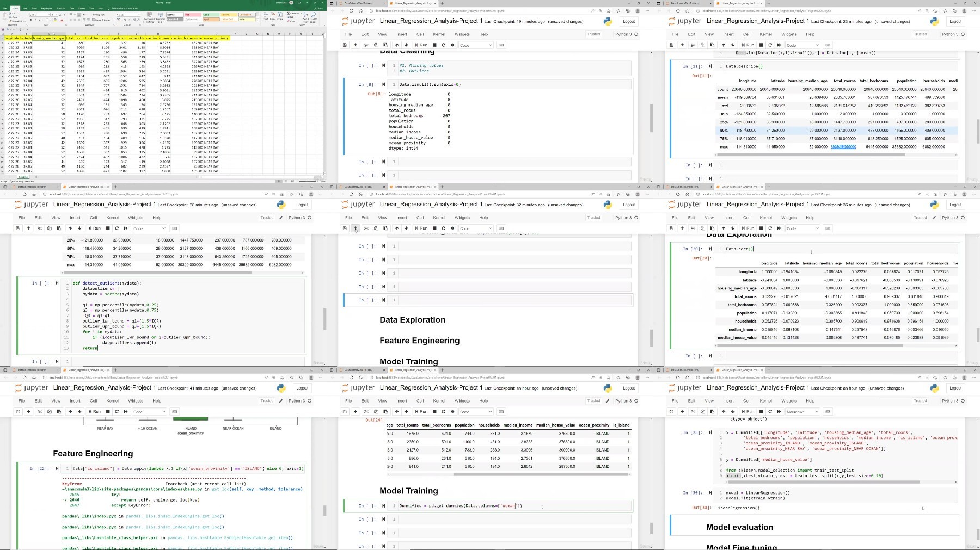
Task: Open cell type Code dropdown in 23-minutes-ago notebook
Action: (x=803, y=45)
